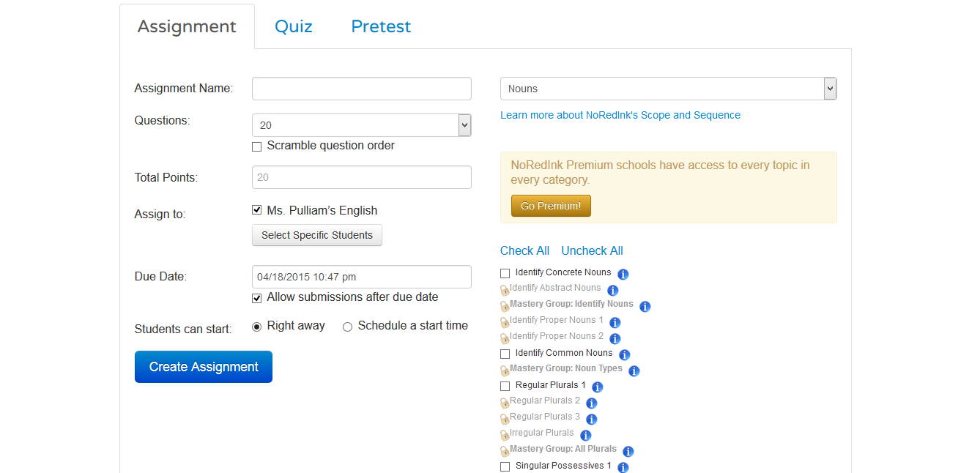Screen dimensions: 980x473
Task: Disable Allow submissions after due date
Action: click(x=256, y=298)
